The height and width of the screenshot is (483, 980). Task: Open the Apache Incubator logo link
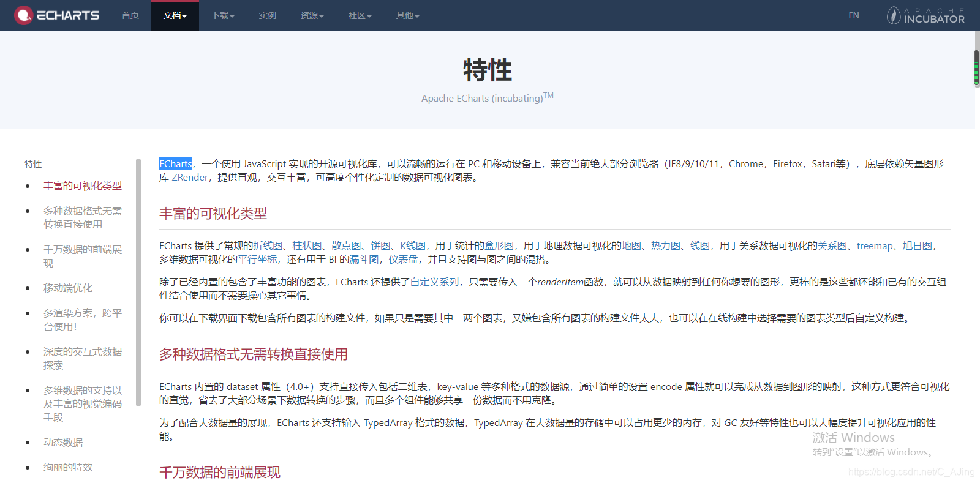925,15
